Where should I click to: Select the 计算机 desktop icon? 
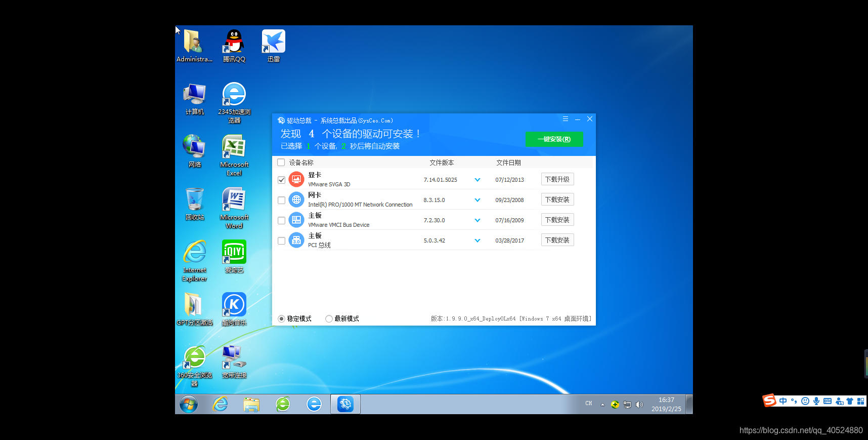point(194,99)
